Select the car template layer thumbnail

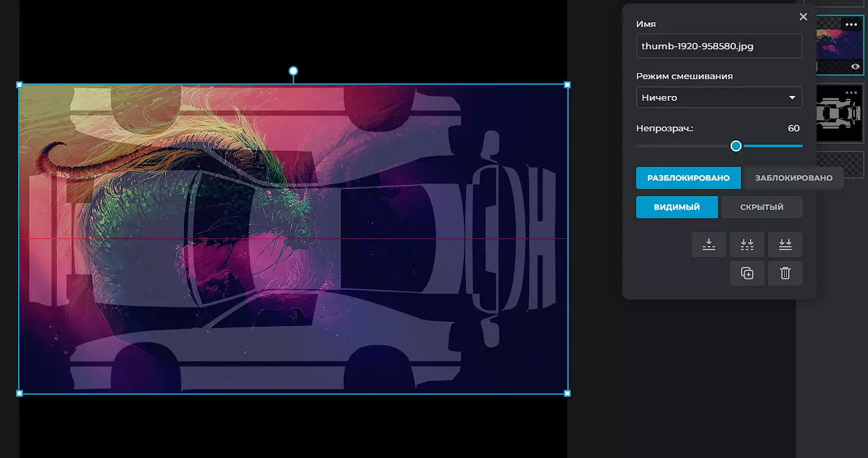coord(840,113)
